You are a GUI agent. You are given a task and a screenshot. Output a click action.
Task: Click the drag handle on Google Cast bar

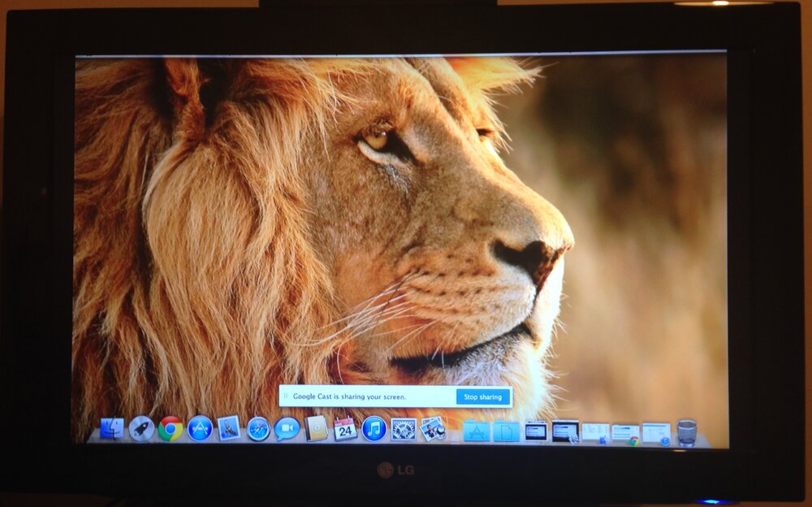tap(285, 396)
